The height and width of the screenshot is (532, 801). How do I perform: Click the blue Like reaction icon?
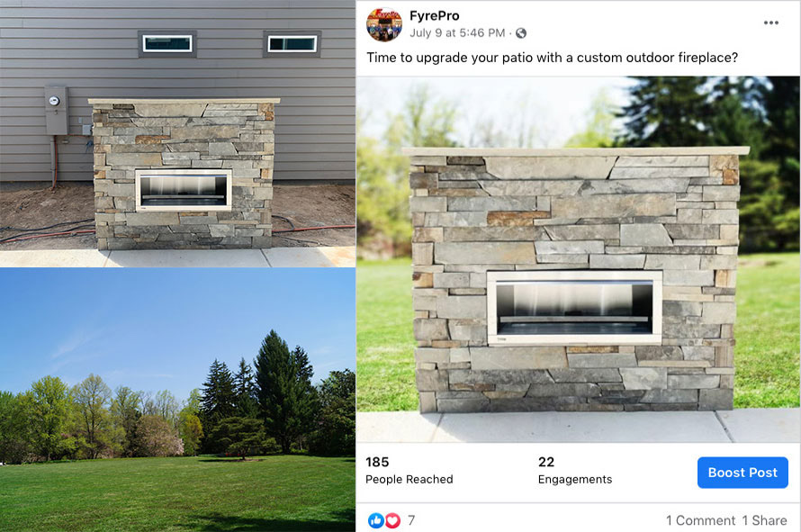coord(376,520)
